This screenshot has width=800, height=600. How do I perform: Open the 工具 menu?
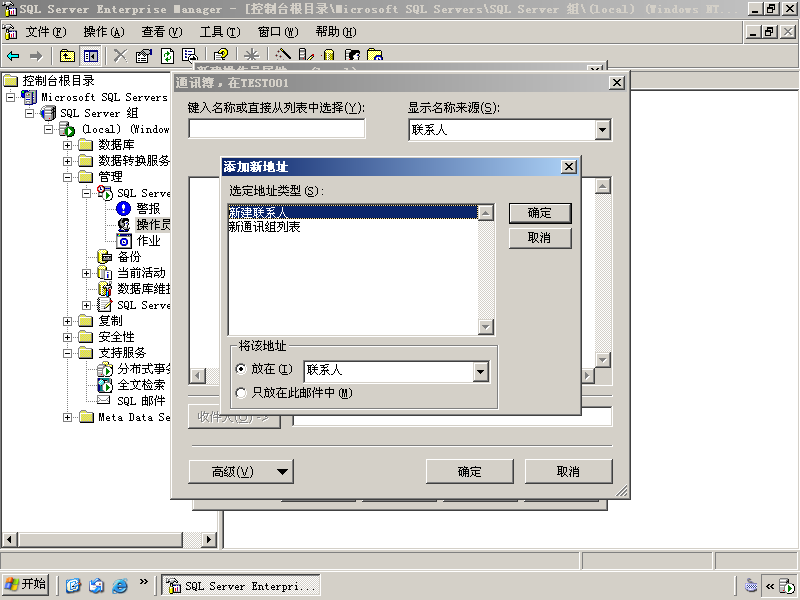(220, 32)
